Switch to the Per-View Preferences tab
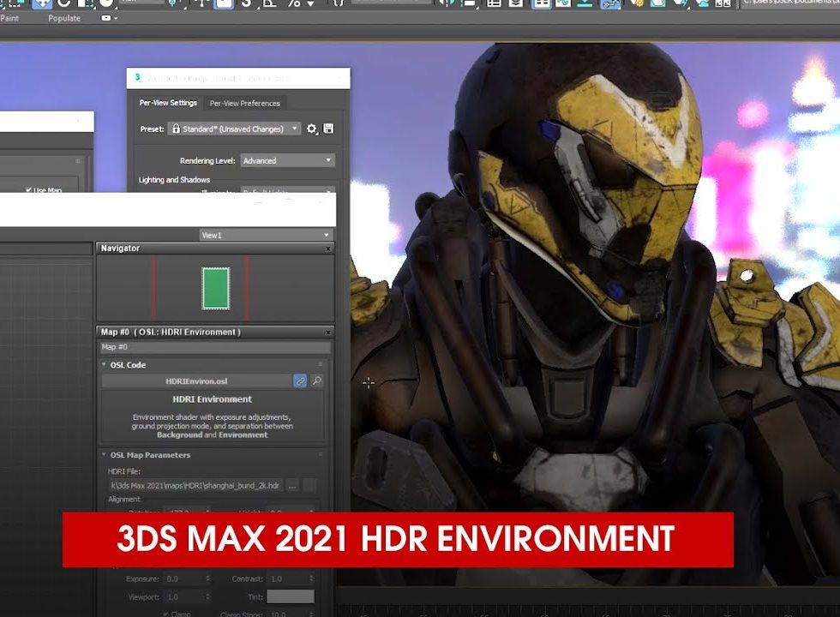Screen dimensions: 840x617 tap(245, 104)
